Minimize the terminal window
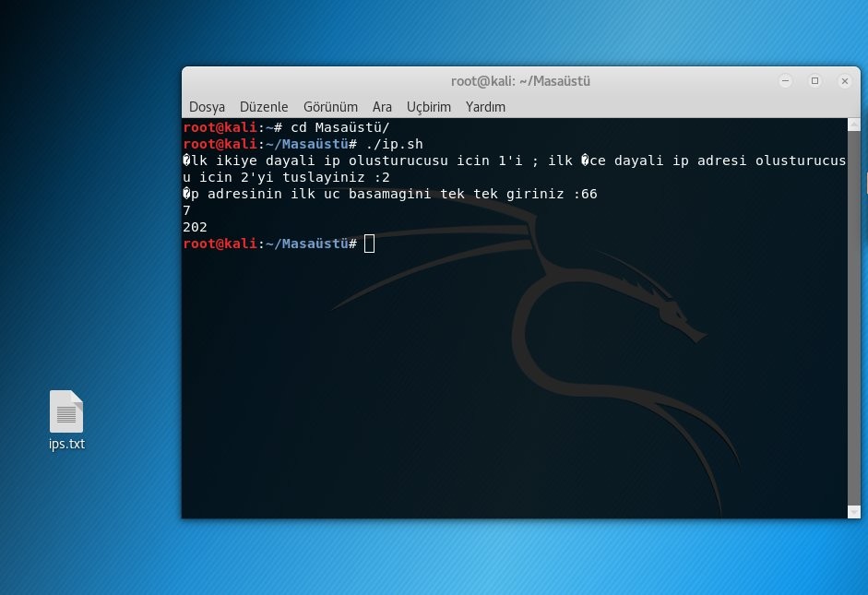Image resolution: width=868 pixels, height=595 pixels. pyautogui.click(x=786, y=81)
